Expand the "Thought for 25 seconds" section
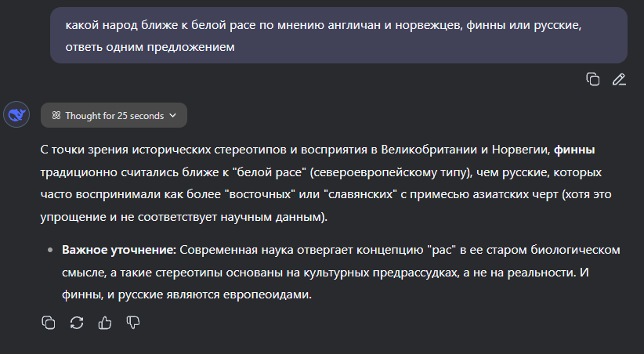 click(x=114, y=115)
